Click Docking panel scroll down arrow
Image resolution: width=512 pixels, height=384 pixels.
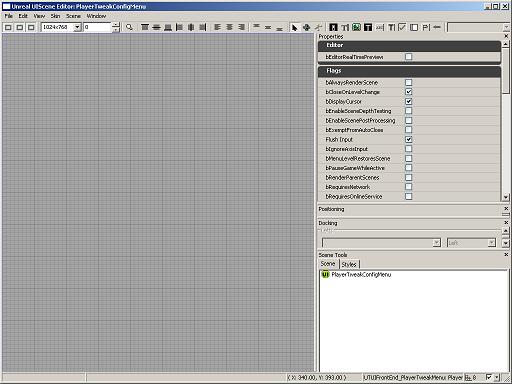(x=506, y=243)
